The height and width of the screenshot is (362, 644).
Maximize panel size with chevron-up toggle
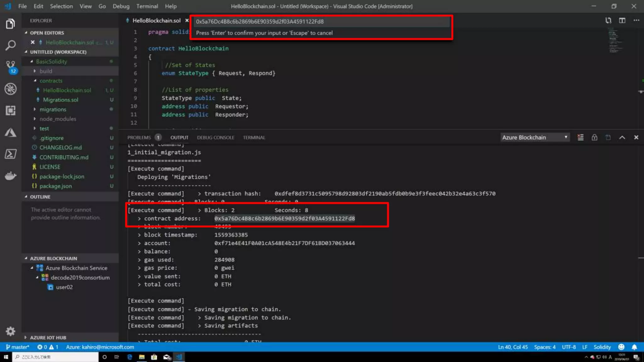(x=622, y=137)
